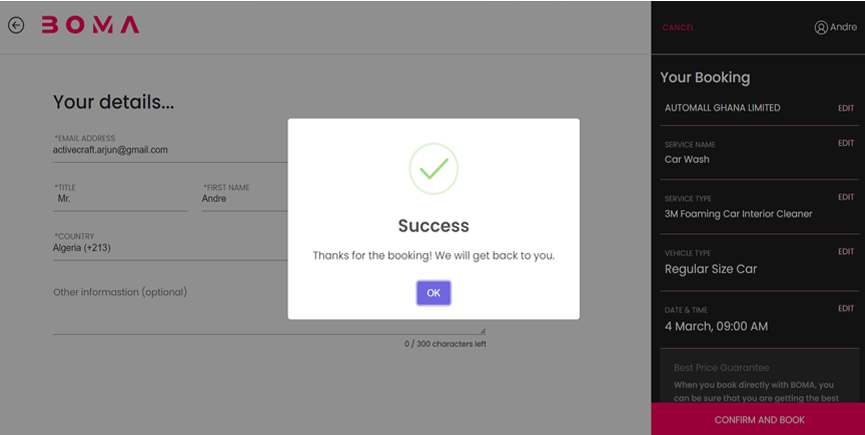Edit the Date & Time entry
Viewport: 865px width, 435px height.
846,308
